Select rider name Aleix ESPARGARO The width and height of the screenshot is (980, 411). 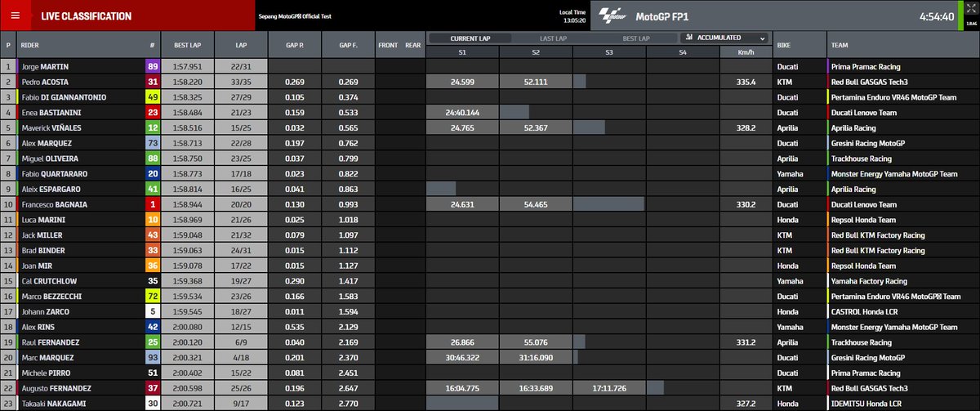(51, 190)
